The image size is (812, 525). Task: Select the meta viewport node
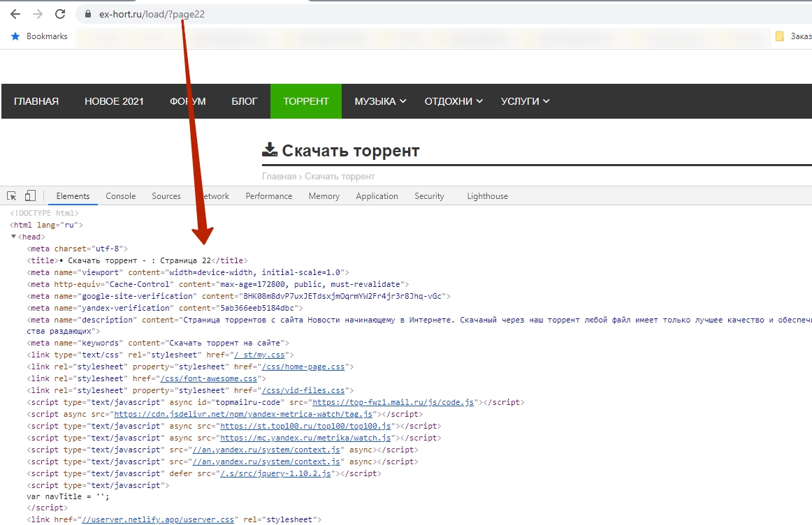188,272
